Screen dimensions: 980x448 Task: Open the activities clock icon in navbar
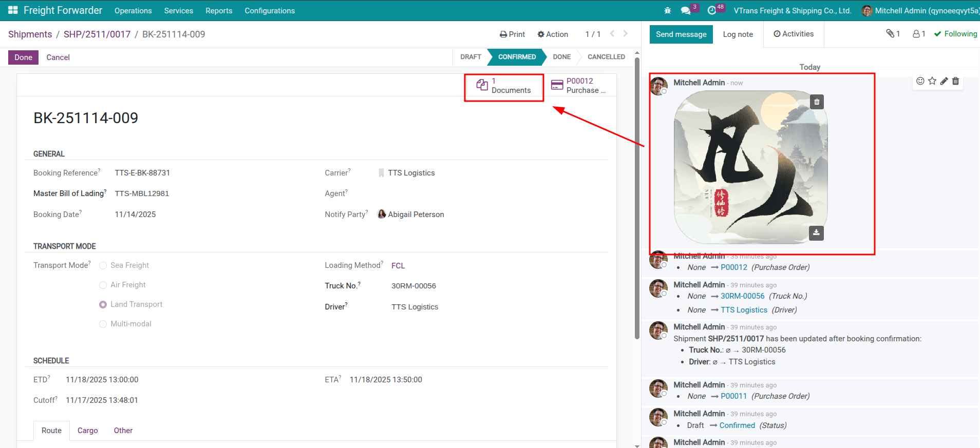(712, 11)
